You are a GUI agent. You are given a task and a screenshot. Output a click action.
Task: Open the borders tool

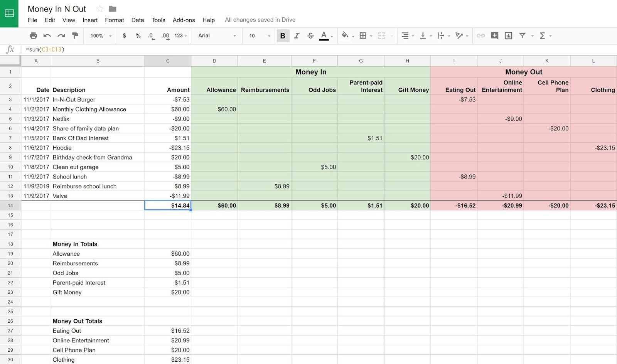click(x=363, y=35)
